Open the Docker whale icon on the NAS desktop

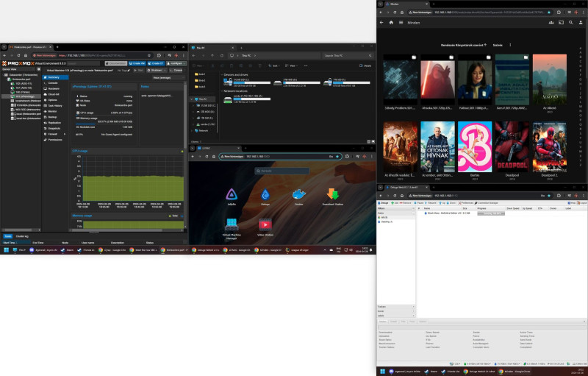pos(299,194)
